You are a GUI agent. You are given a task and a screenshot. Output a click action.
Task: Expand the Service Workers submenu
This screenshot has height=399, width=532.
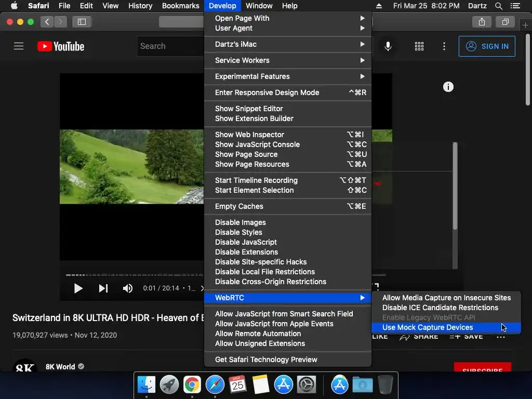coord(288,60)
